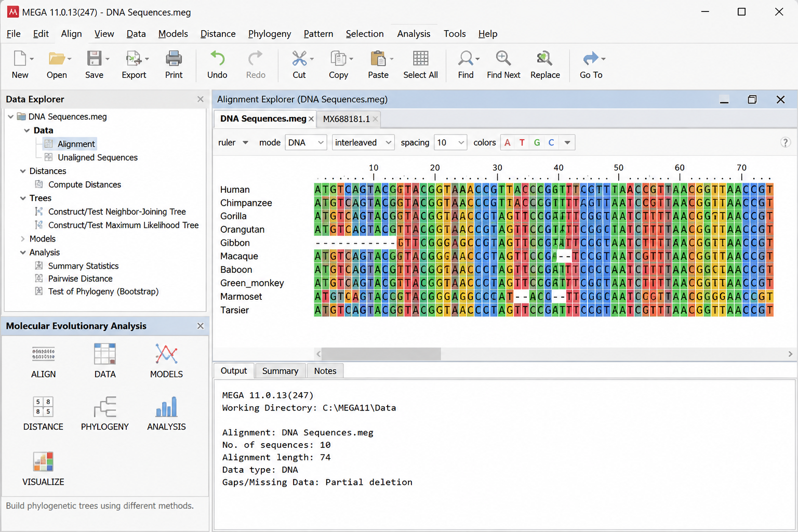Click the alignment horizontal scrollbar thumb
This screenshot has width=798, height=532.
point(381,354)
